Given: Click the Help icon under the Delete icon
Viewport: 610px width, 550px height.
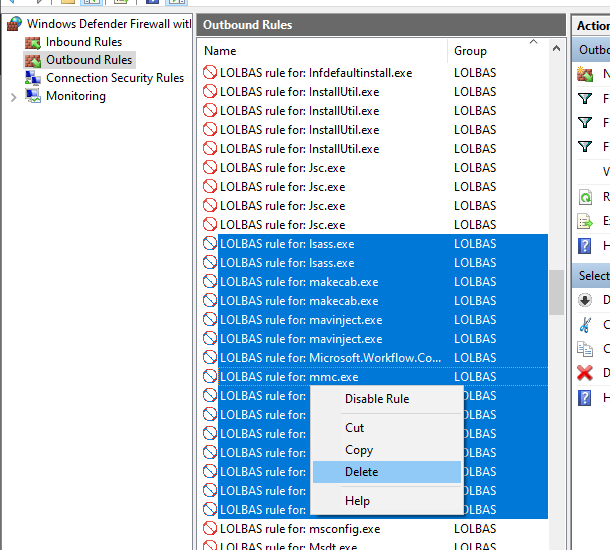Looking at the screenshot, I should point(585,398).
